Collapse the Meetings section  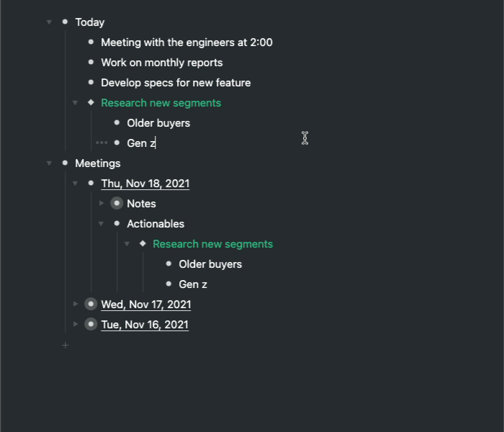tap(49, 163)
